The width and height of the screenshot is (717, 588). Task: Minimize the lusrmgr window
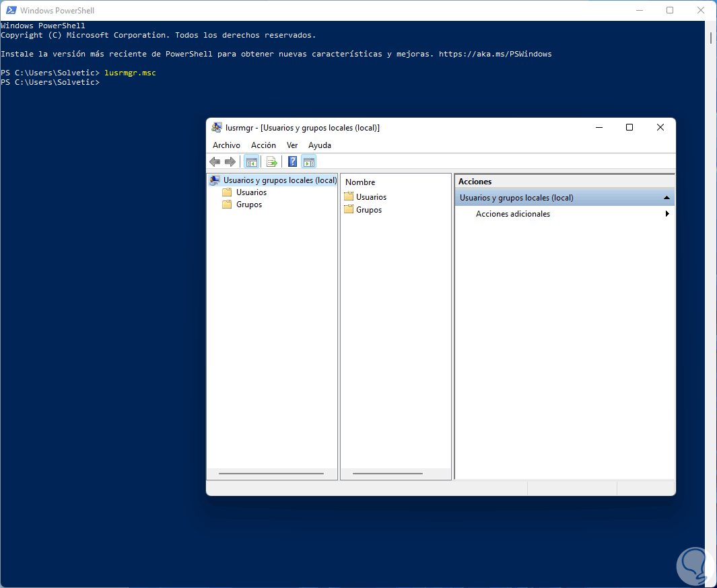pyautogui.click(x=599, y=127)
